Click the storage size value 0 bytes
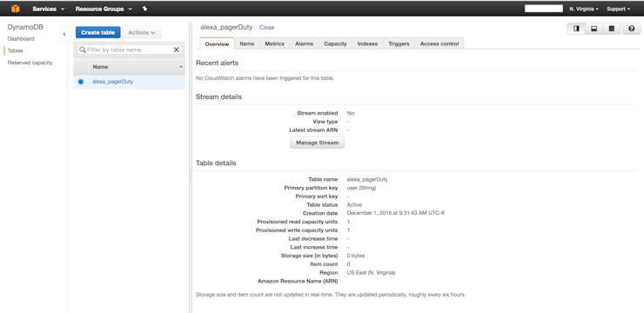644x313 pixels. point(356,256)
